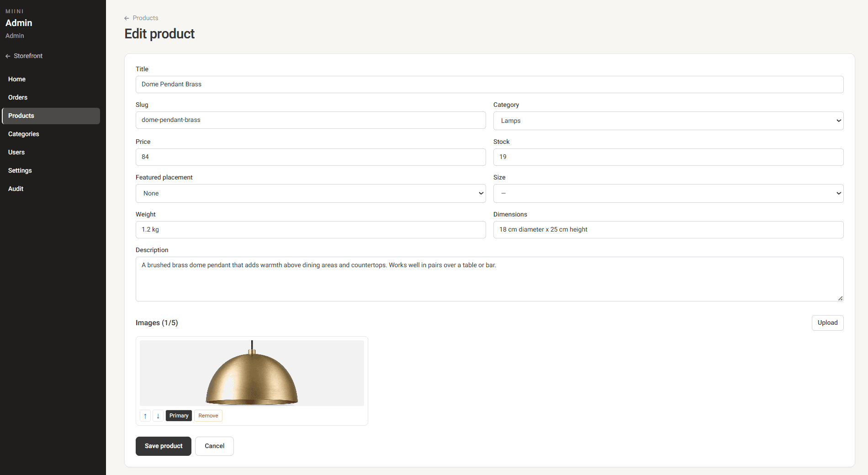Click the Description textarea resize handle

point(840,298)
